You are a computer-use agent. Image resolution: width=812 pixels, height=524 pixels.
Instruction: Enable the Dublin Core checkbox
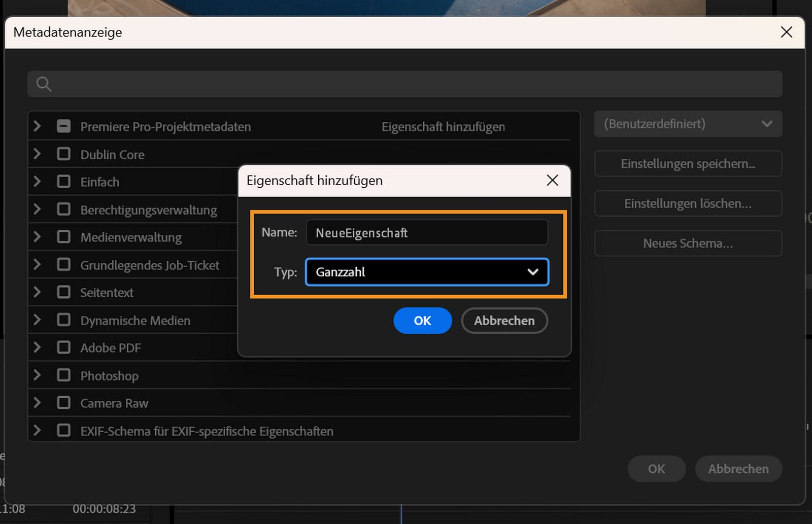pyautogui.click(x=64, y=154)
